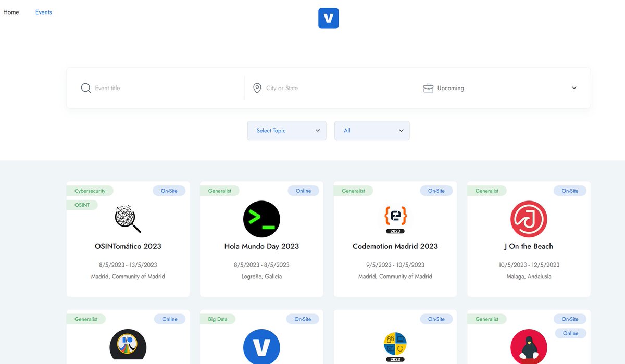Click dates 10/5/2023 - 12/5/2023
This screenshot has height=364, width=625.
pos(529,265)
